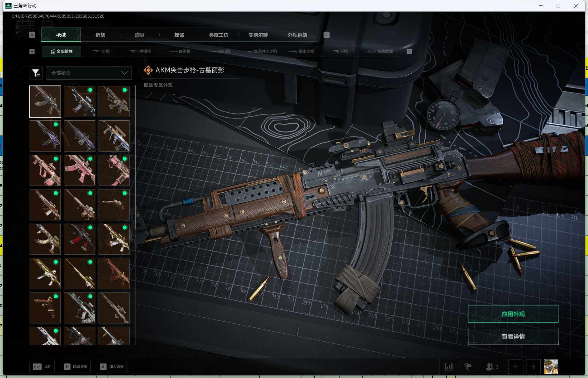Click the 三角洲行动 window title icon
The height and width of the screenshot is (378, 588).
coord(8,6)
